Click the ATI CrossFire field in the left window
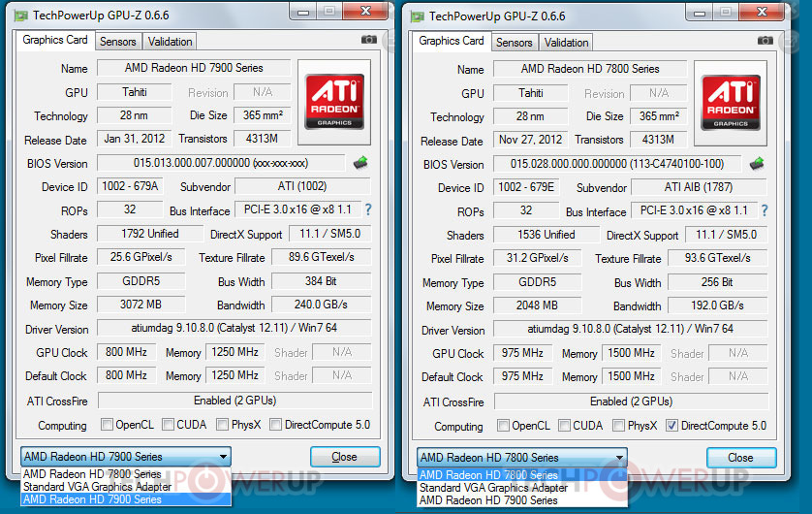 [234, 401]
